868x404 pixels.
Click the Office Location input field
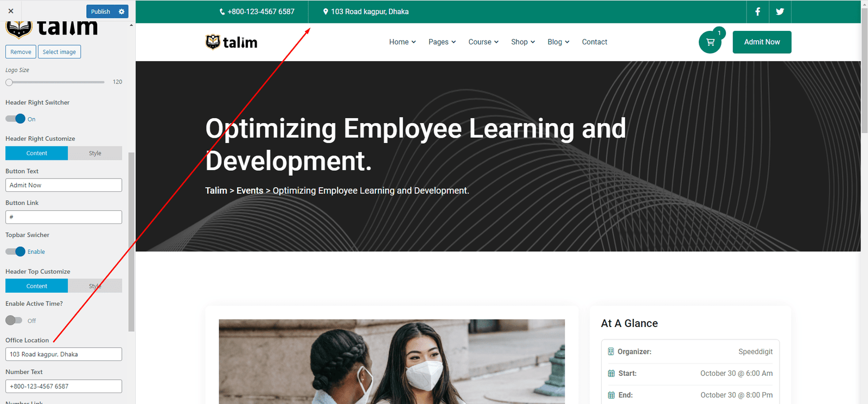click(63, 354)
